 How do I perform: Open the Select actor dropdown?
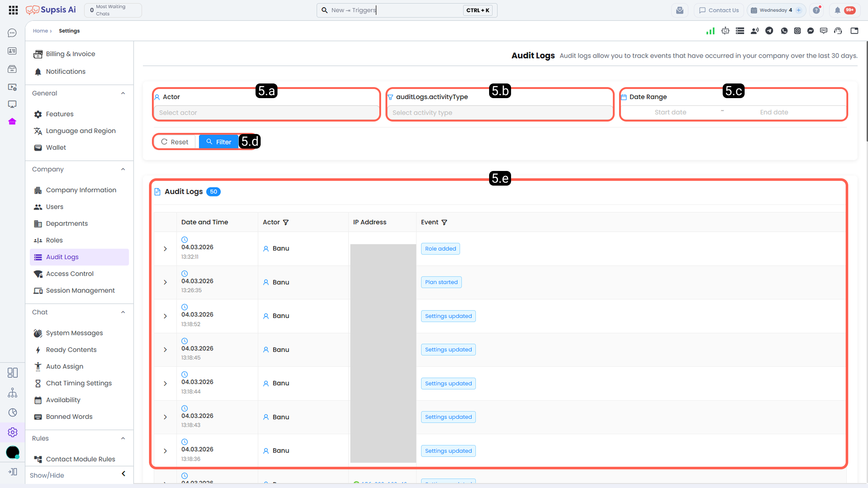click(x=267, y=113)
